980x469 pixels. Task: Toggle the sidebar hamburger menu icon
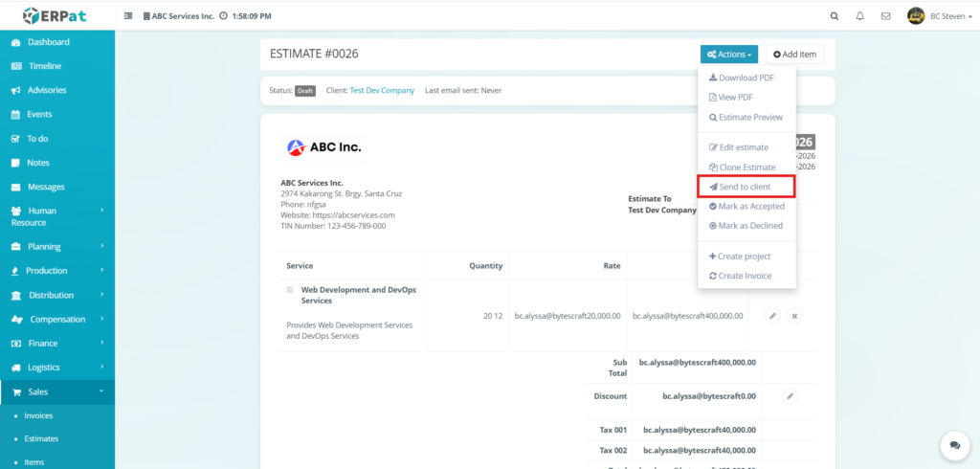coord(129,16)
